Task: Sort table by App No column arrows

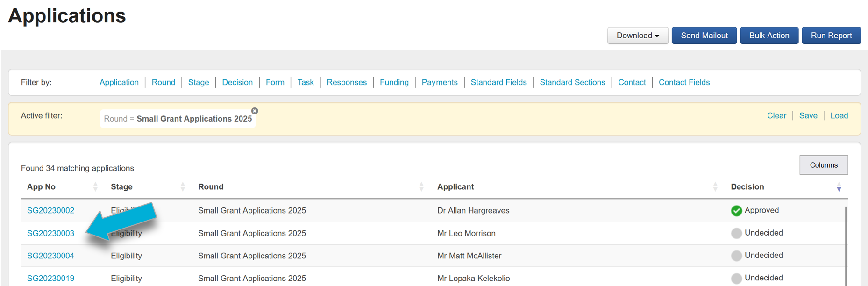Action: point(95,187)
